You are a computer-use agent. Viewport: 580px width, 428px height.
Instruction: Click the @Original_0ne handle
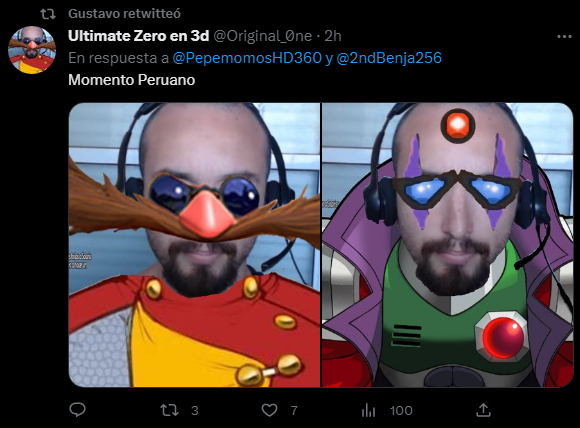263,36
